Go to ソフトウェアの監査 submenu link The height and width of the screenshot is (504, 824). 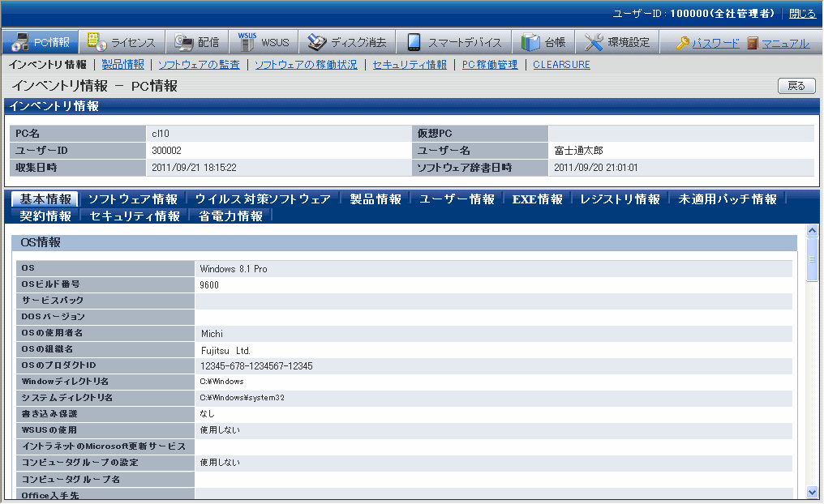click(x=199, y=65)
